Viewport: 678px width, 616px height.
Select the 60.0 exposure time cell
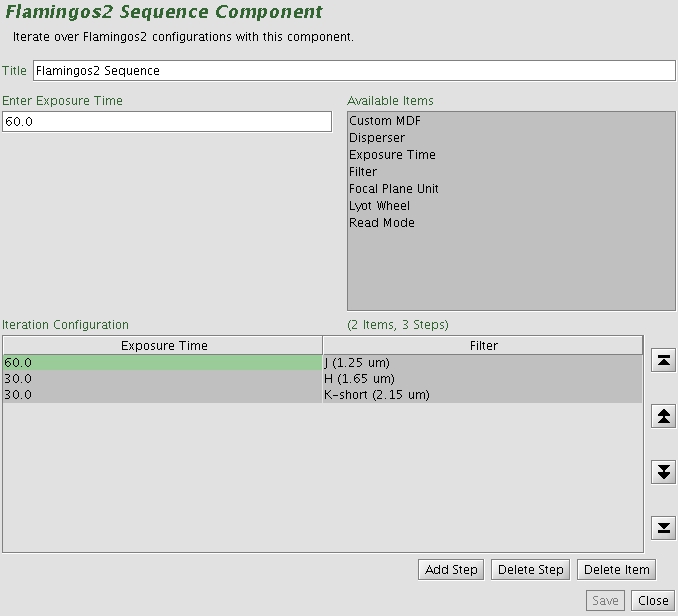pos(163,362)
